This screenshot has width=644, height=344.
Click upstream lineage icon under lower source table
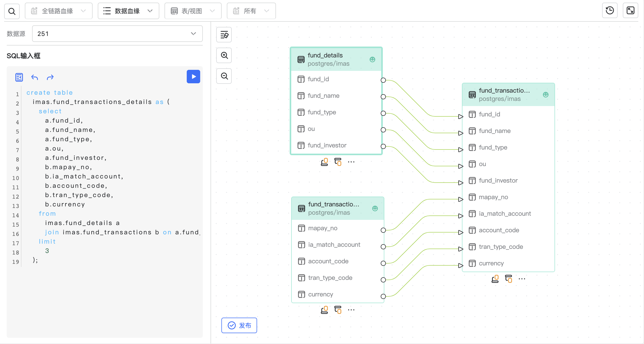[x=324, y=310]
